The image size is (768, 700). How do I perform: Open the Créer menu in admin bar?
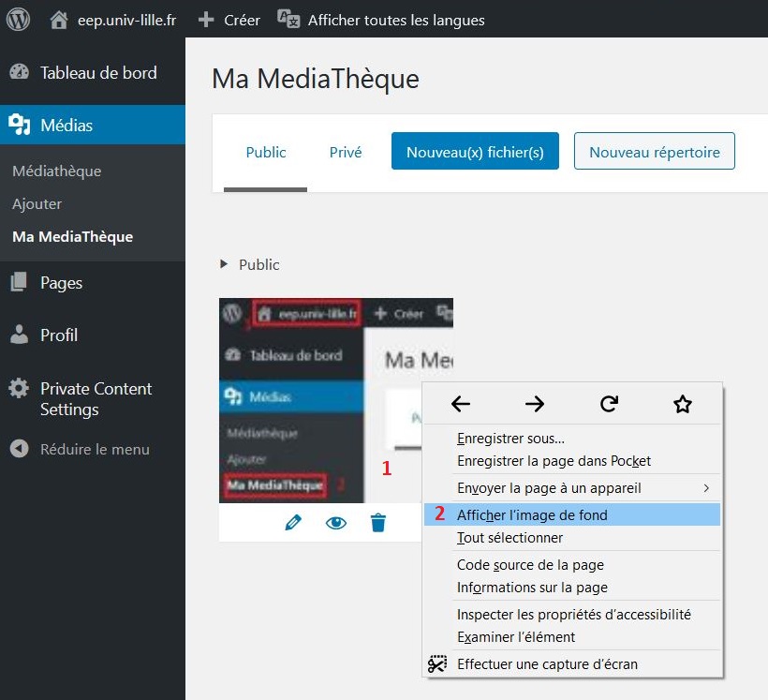[x=230, y=20]
